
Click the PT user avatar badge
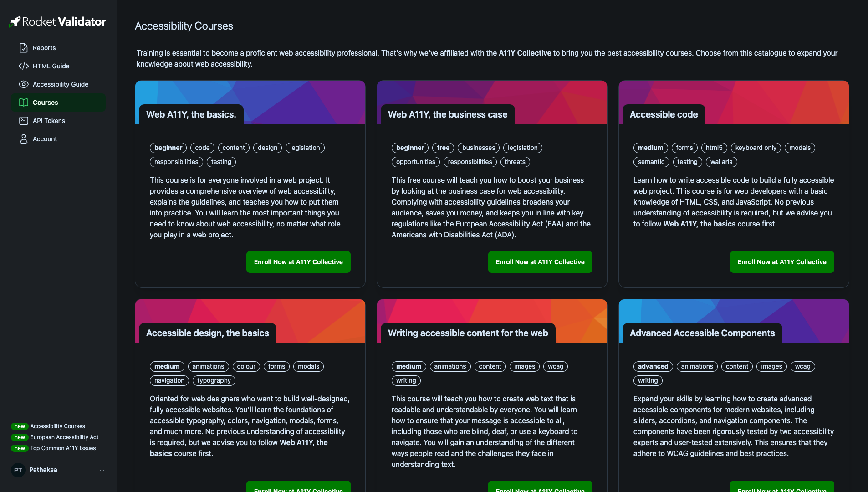click(x=18, y=470)
